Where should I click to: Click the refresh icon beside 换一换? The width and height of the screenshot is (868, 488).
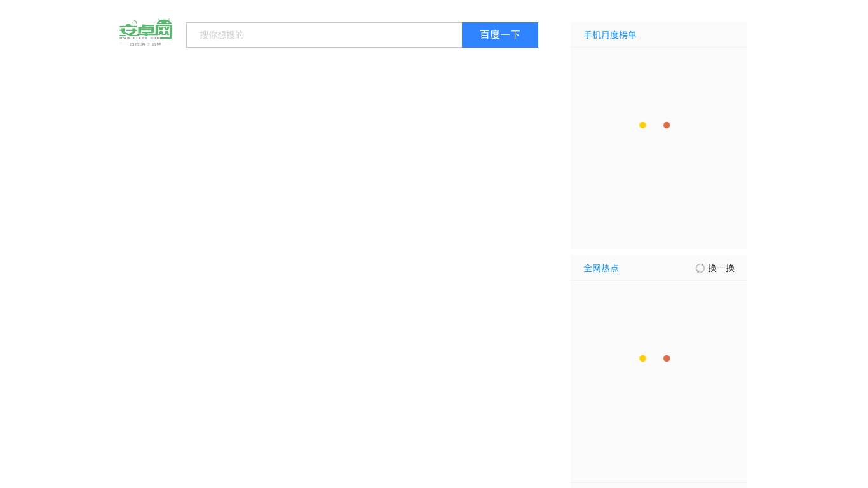click(700, 268)
